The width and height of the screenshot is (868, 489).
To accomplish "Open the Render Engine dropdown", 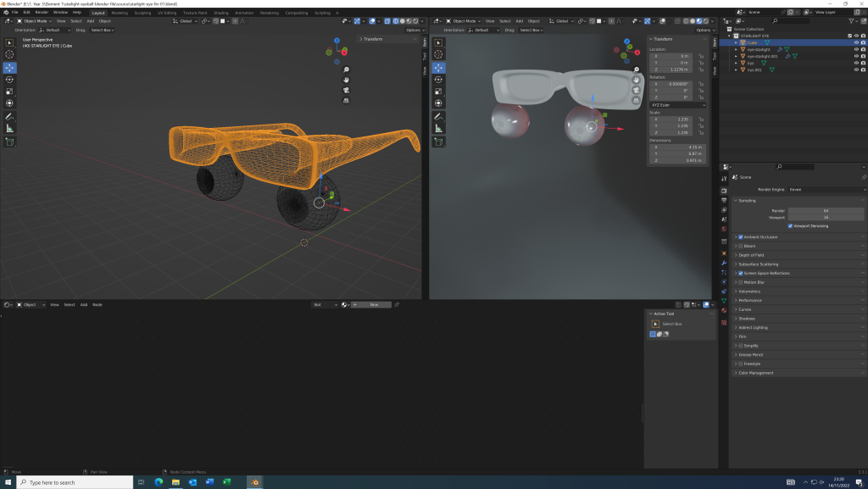I will [826, 189].
